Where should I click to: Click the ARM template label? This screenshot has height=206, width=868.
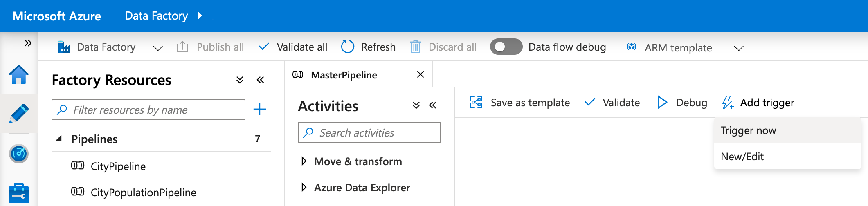click(x=678, y=48)
